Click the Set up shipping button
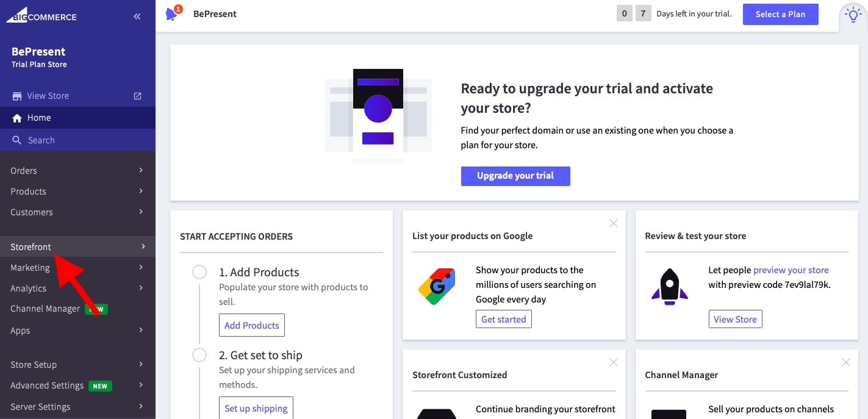868x419 pixels. pyautogui.click(x=256, y=408)
